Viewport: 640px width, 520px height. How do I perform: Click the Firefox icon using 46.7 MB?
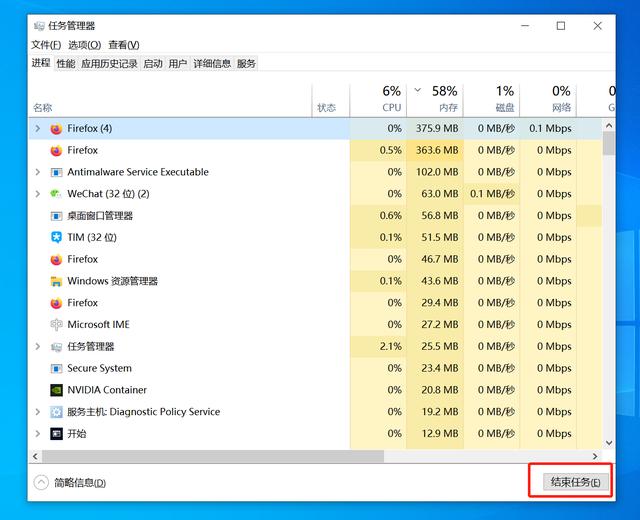(56, 260)
